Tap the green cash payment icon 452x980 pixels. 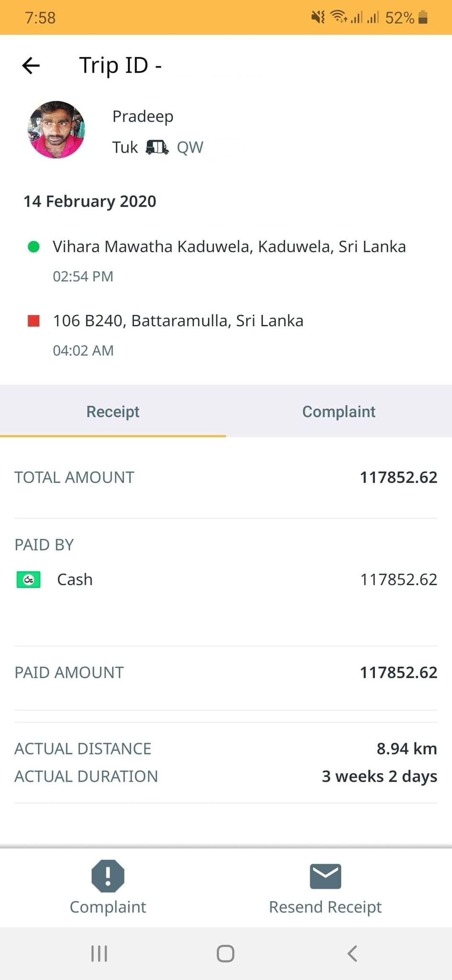(28, 579)
